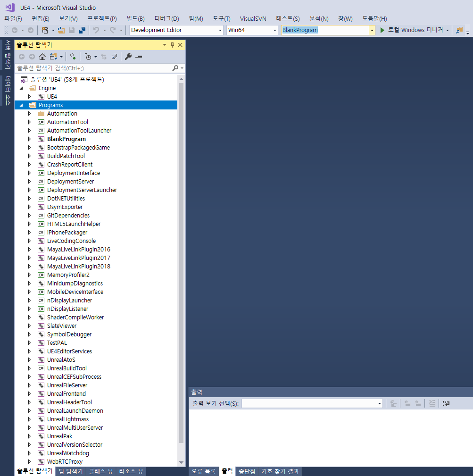The image size is (473, 476).
Task: Click the New Project toolbar icon
Action: click(45, 30)
